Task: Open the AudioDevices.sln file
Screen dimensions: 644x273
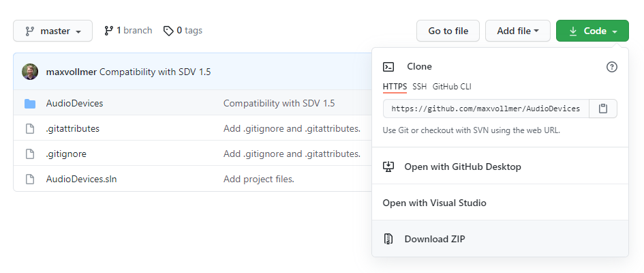Action: 81,179
